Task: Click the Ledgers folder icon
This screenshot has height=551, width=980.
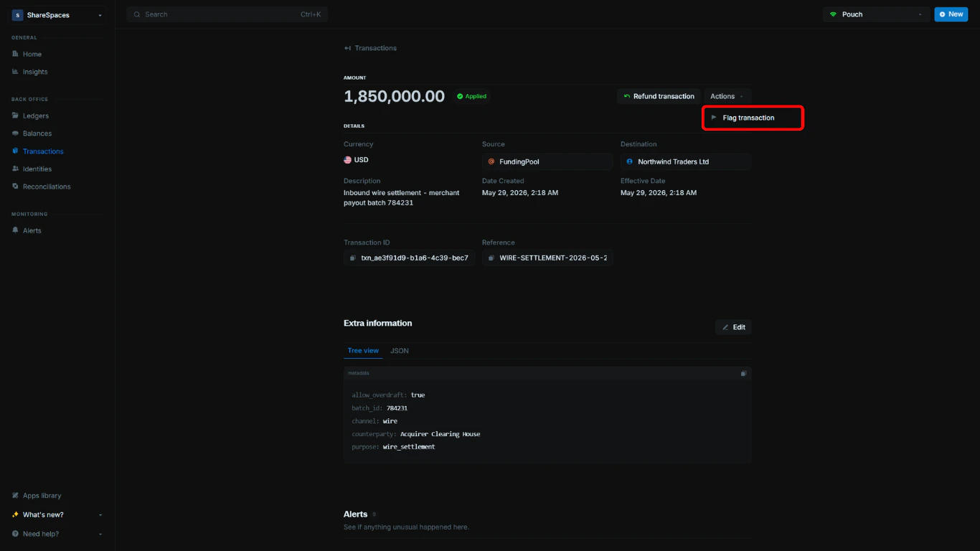Action: click(16, 116)
